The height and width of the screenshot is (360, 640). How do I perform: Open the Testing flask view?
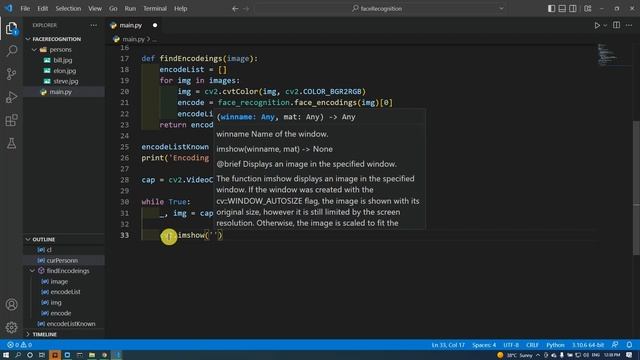click(x=11, y=143)
